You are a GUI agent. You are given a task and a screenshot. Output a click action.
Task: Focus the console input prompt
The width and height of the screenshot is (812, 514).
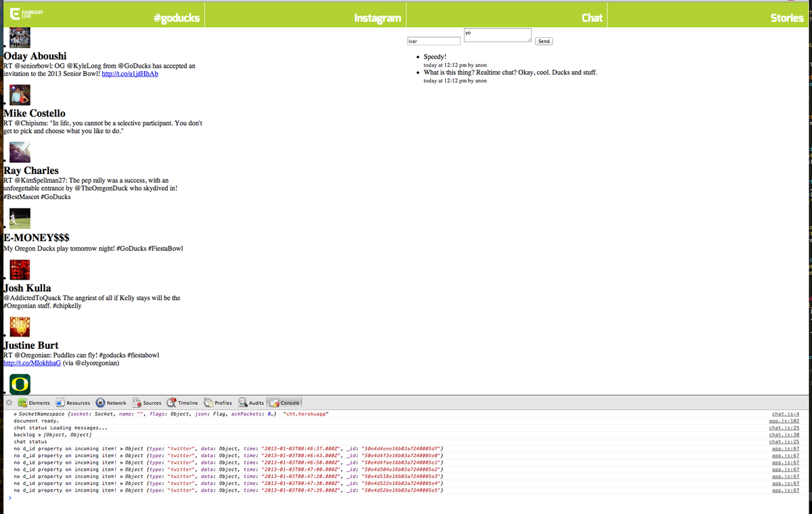pos(406,498)
